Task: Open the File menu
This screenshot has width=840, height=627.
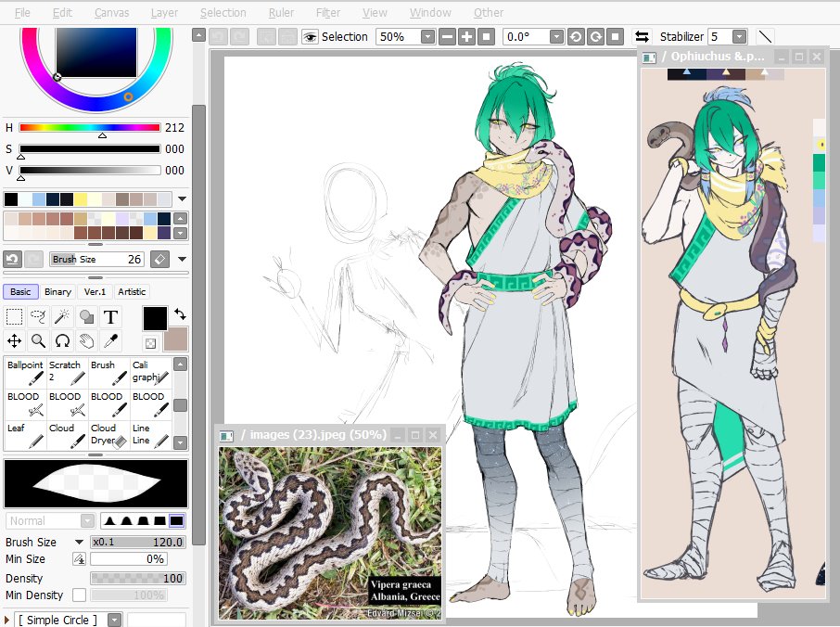Action: coord(22,12)
